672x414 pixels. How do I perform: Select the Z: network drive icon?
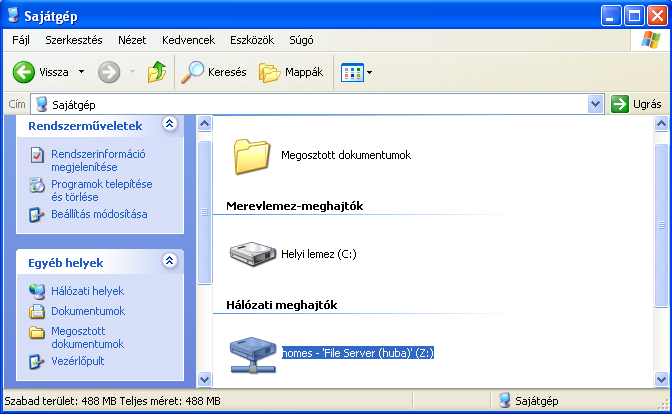pyautogui.click(x=252, y=353)
